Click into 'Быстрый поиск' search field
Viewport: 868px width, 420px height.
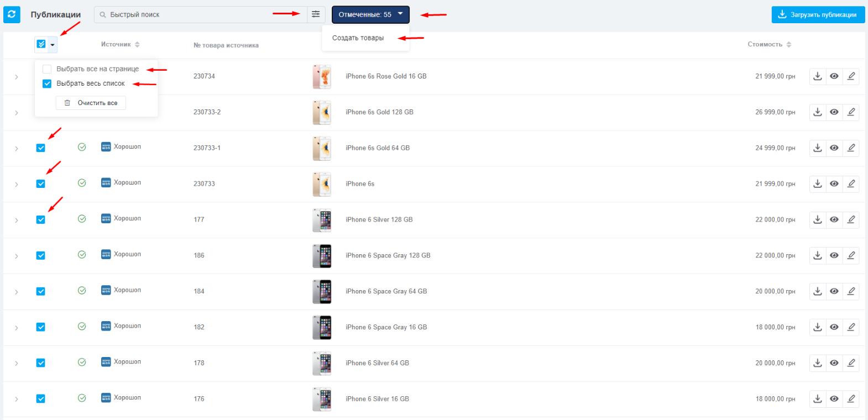(x=201, y=14)
